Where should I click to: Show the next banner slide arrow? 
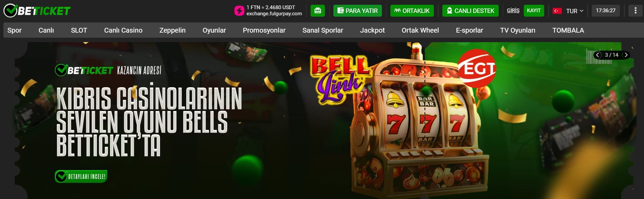[626, 55]
